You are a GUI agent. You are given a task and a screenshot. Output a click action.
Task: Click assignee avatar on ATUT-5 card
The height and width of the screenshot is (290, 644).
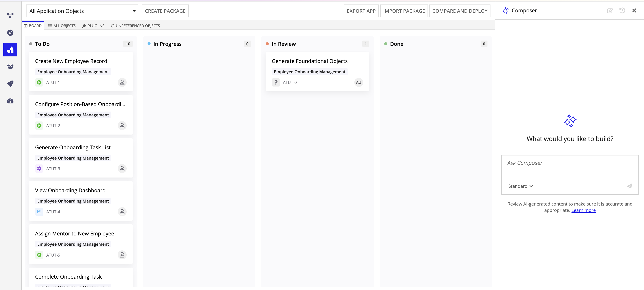coord(122,255)
